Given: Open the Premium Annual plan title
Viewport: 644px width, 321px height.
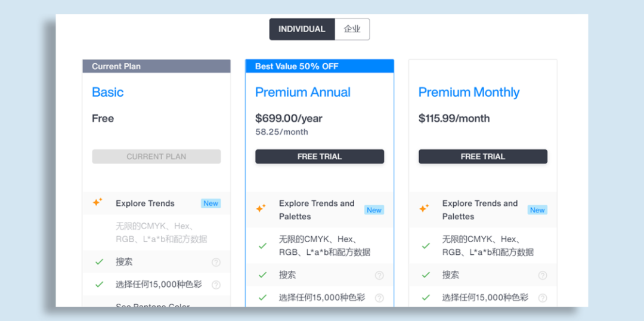Looking at the screenshot, I should [x=302, y=92].
